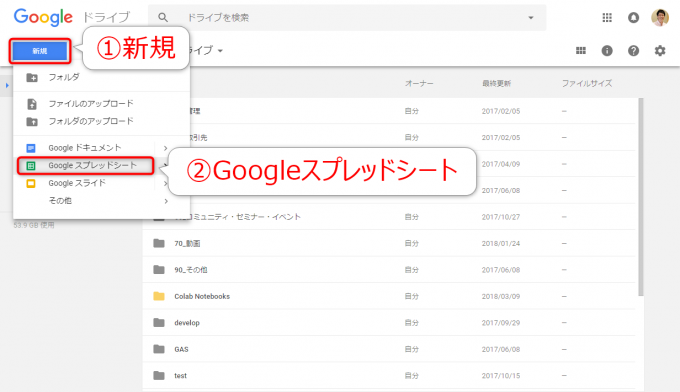Click the file list vertical scrollbar
This screenshot has height=392, width=680.
click(x=641, y=197)
